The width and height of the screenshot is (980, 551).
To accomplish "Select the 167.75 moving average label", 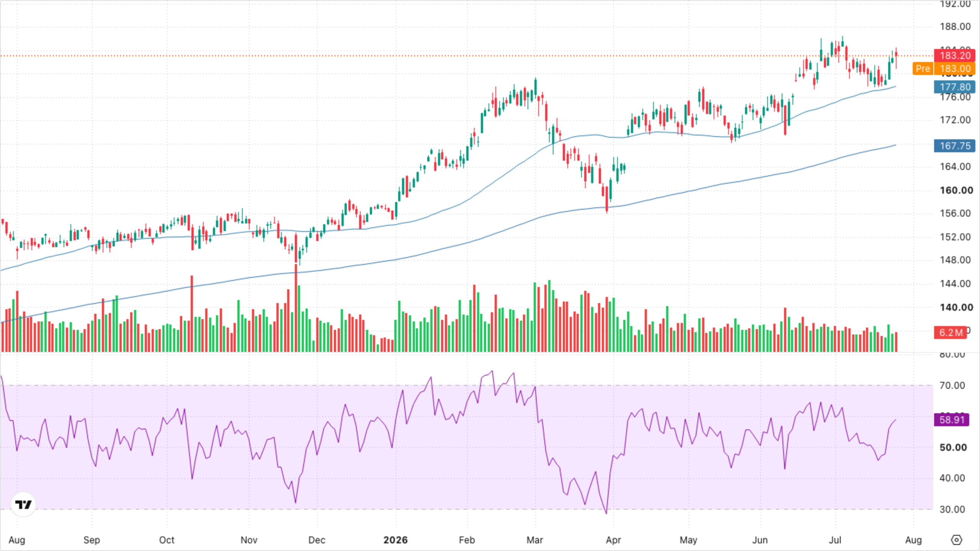I will coord(955,146).
